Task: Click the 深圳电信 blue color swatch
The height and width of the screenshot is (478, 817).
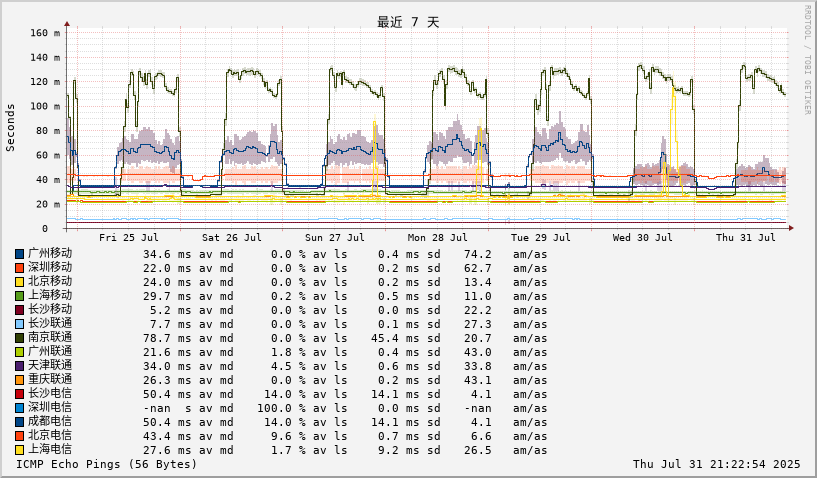Action: [19, 409]
